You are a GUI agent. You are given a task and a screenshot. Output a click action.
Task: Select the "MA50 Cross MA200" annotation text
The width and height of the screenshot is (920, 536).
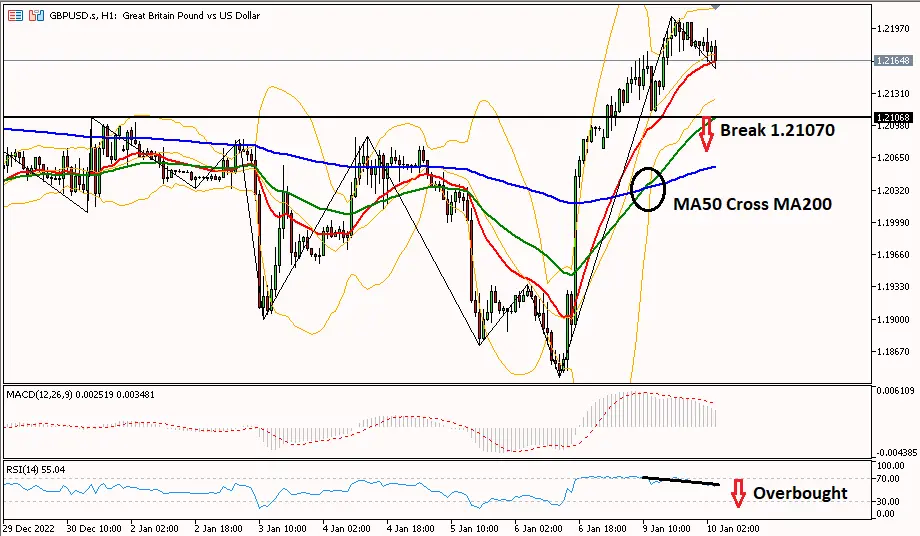tap(751, 204)
